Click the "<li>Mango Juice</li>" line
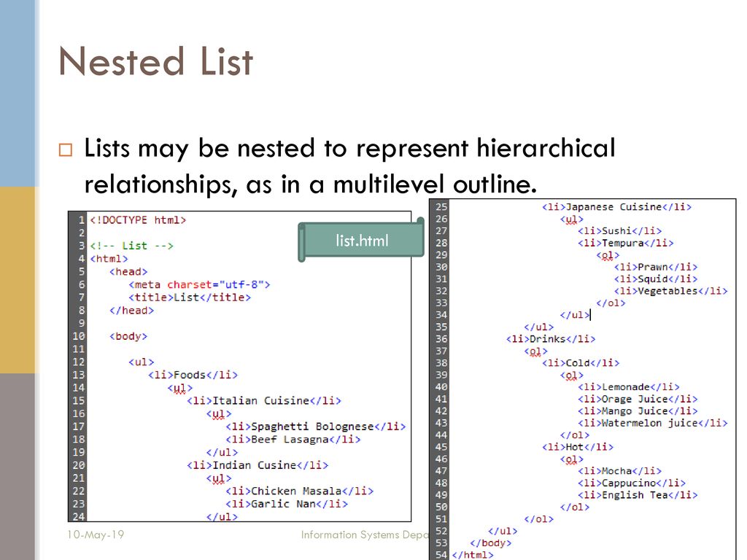This screenshot has width=747, height=560. click(x=638, y=411)
